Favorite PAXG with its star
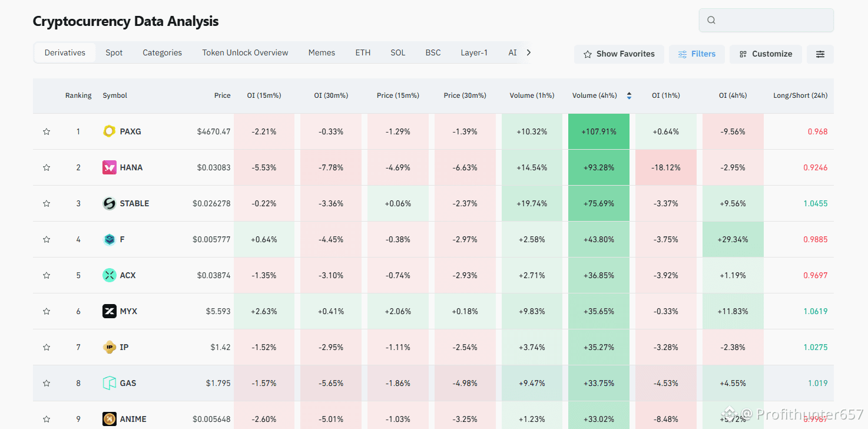868x429 pixels. pyautogui.click(x=47, y=131)
